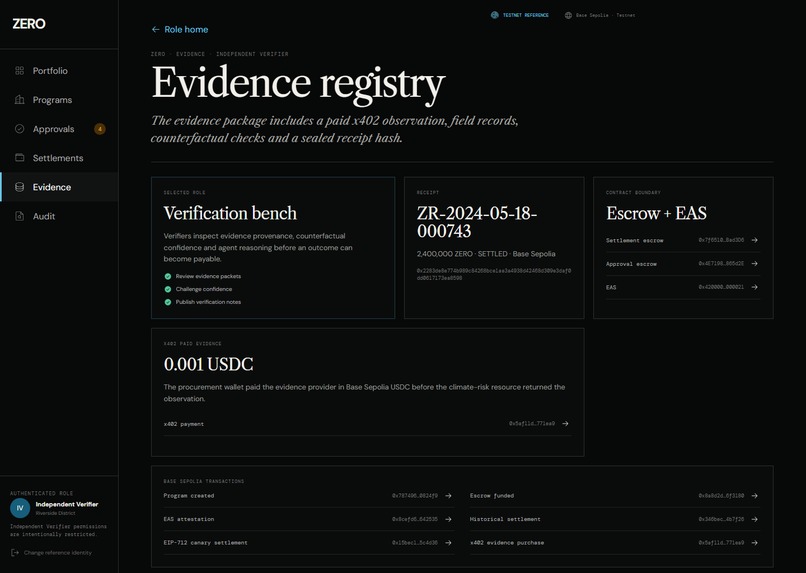Screen dimensions: 806x573
Task: Click the ZERO logo
Action: coord(29,24)
